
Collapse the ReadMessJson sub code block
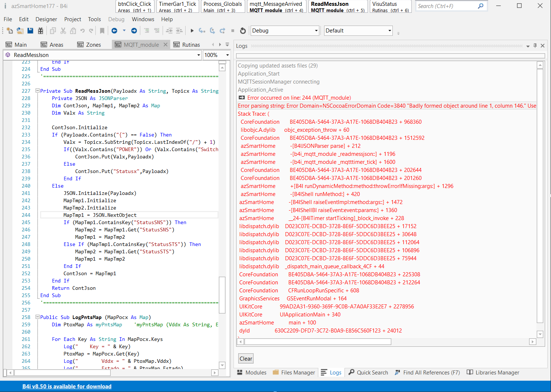point(37,91)
